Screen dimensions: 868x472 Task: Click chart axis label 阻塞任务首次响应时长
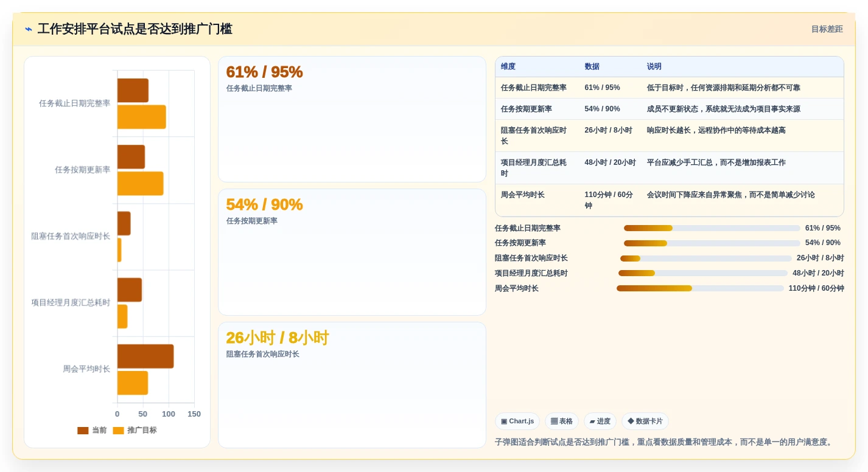point(71,236)
